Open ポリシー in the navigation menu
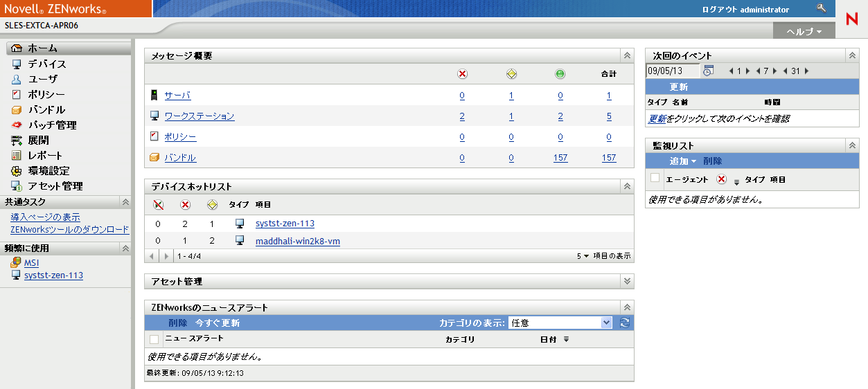Viewport: 868px width, 389px height. pyautogui.click(x=47, y=94)
